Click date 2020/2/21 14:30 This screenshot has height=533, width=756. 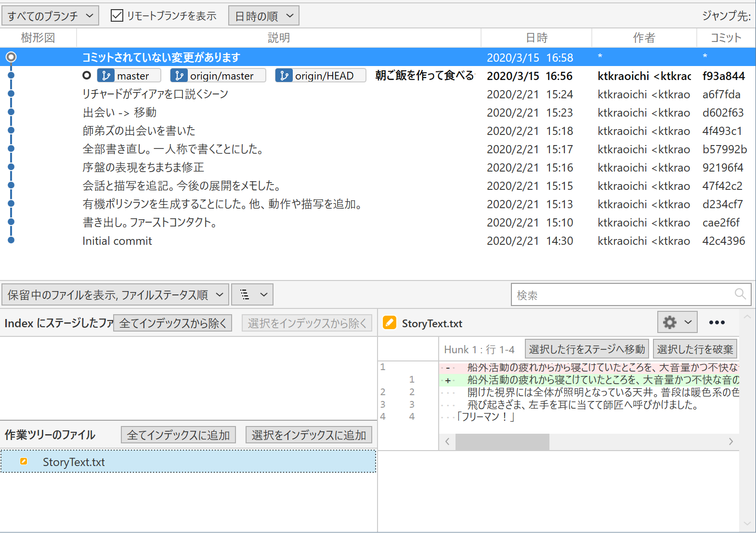(530, 240)
